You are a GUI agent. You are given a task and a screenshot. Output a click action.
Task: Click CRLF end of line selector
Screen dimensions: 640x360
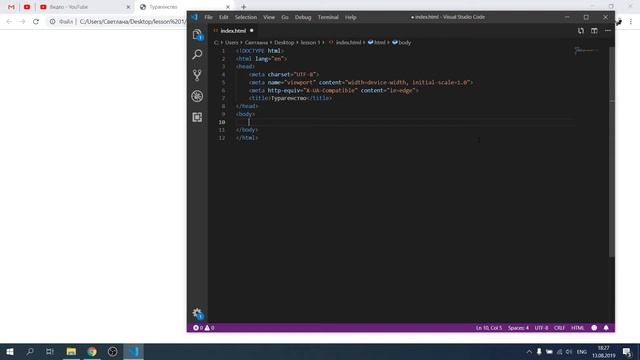coord(559,328)
